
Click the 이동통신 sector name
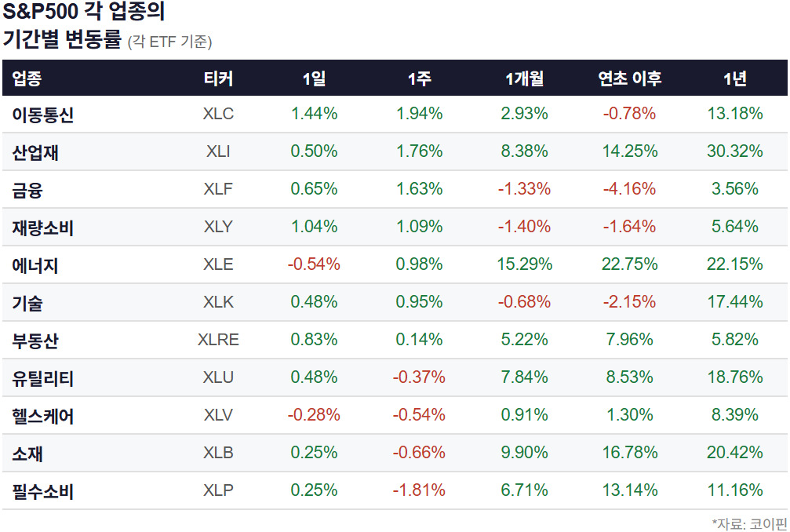43,115
